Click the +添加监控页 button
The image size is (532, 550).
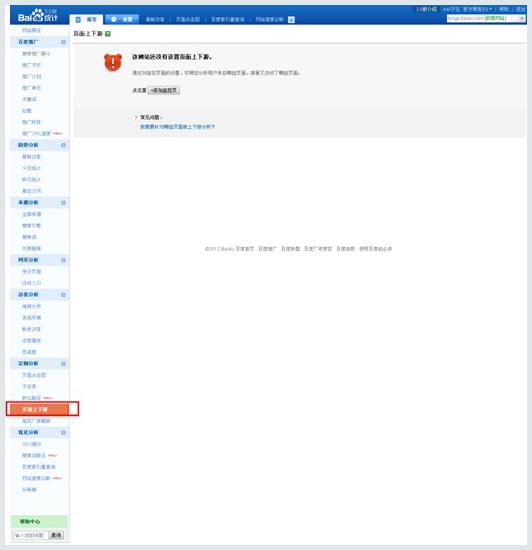164,90
